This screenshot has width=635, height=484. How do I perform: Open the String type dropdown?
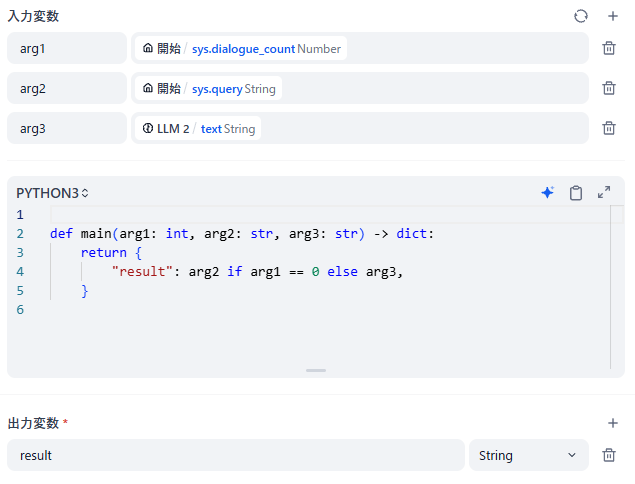coord(527,455)
